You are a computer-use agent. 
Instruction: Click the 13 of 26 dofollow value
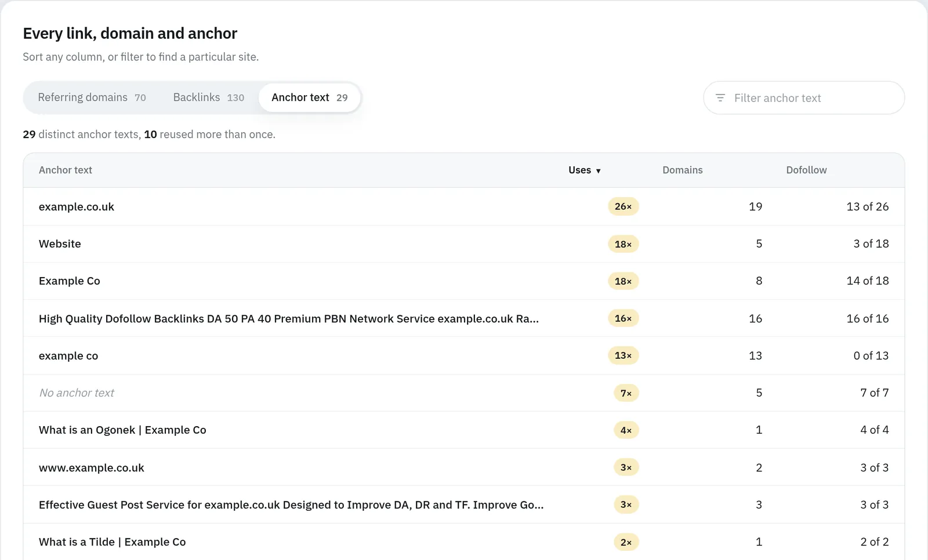868,207
